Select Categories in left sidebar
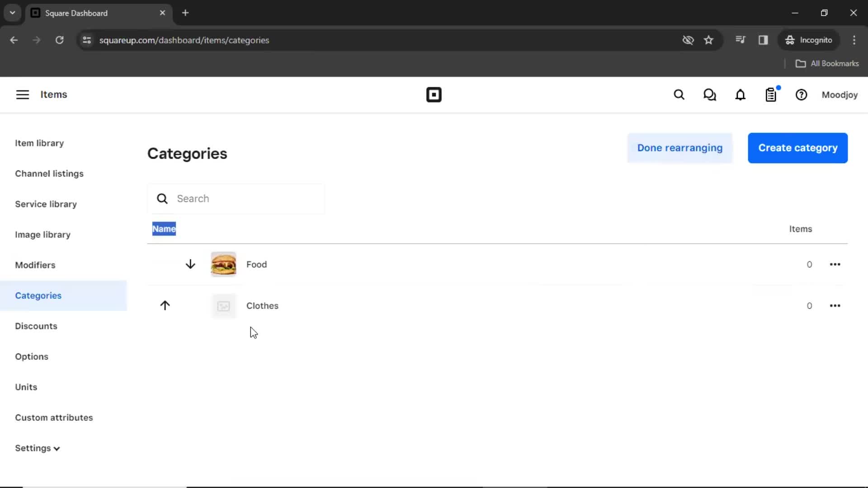 pos(38,296)
